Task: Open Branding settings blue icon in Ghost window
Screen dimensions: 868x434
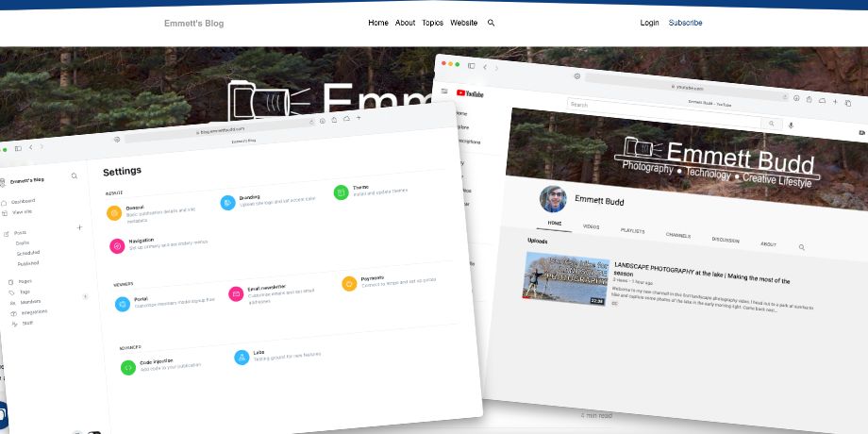Action: click(228, 203)
